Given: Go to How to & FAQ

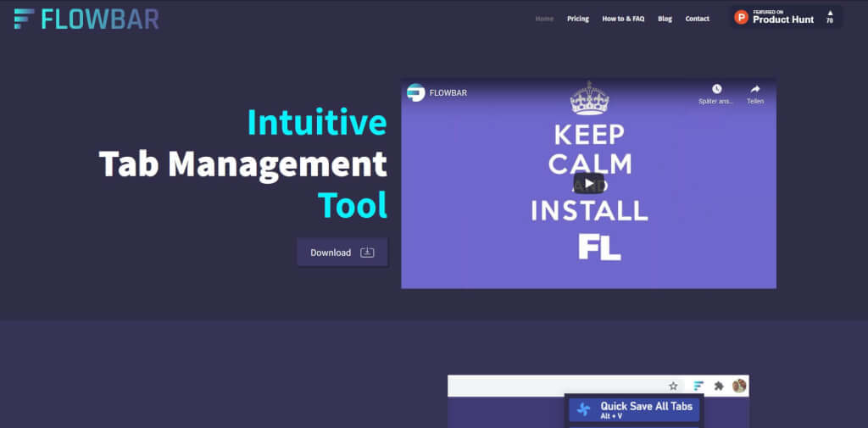Looking at the screenshot, I should (x=623, y=19).
